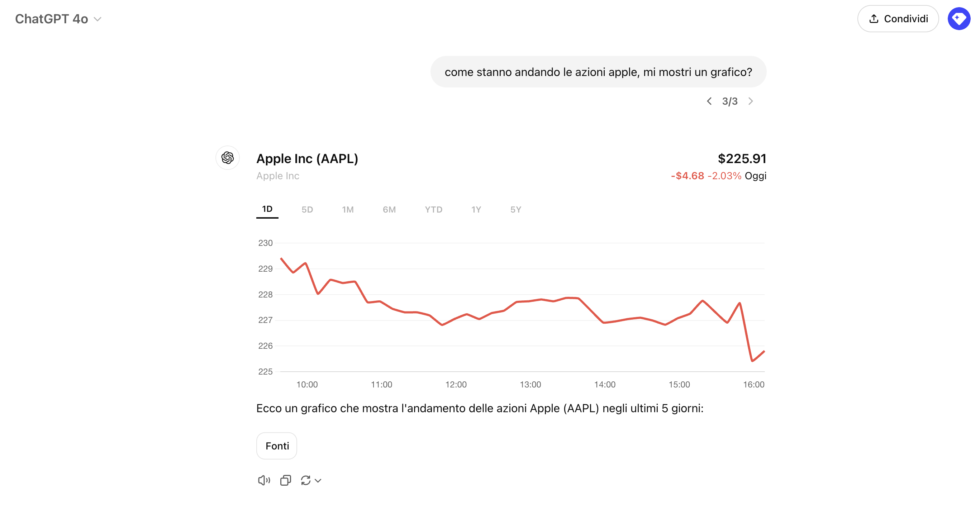Open the ChatGPT 4o model dropdown
The image size is (980, 519).
click(x=58, y=19)
